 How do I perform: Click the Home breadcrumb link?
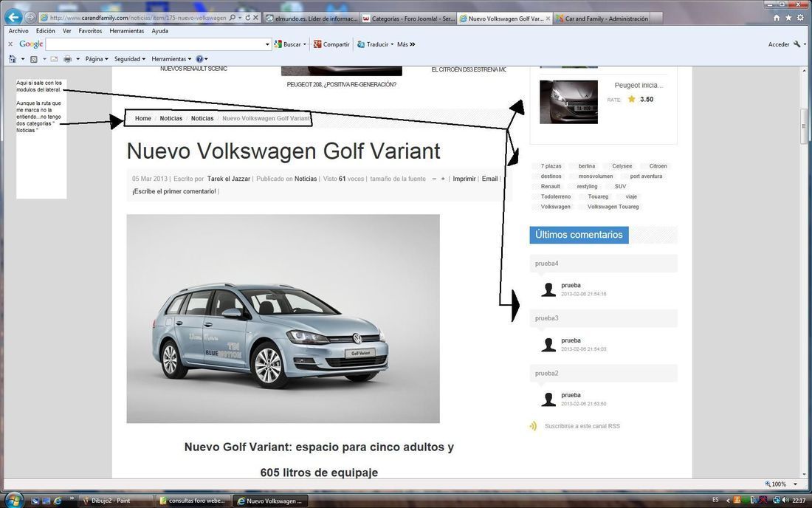pos(143,119)
